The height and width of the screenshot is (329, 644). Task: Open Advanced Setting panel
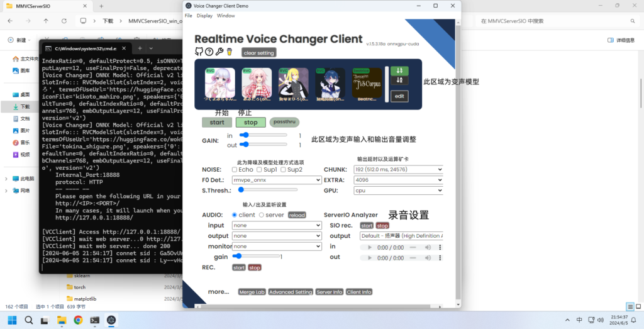291,292
